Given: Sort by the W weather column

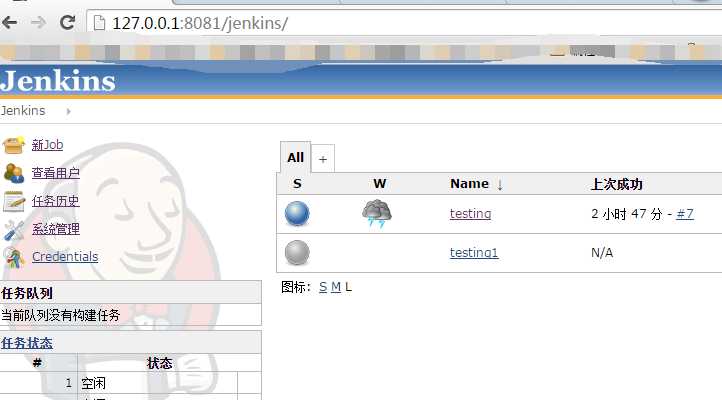Looking at the screenshot, I should coord(379,184).
